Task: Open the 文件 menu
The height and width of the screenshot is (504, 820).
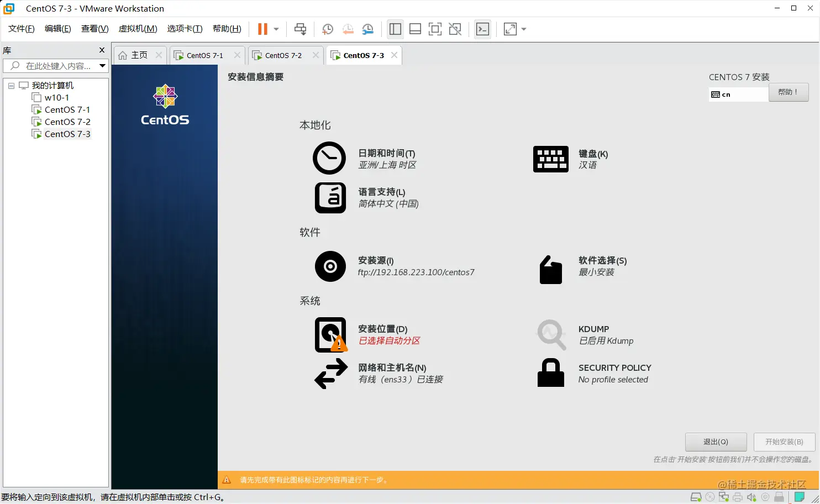Action: click(22, 29)
